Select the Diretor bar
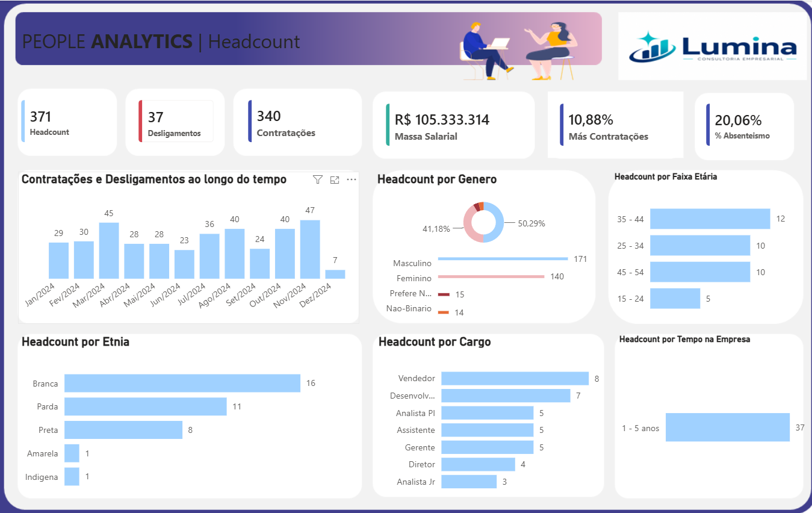This screenshot has height=513, width=812. [x=478, y=464]
